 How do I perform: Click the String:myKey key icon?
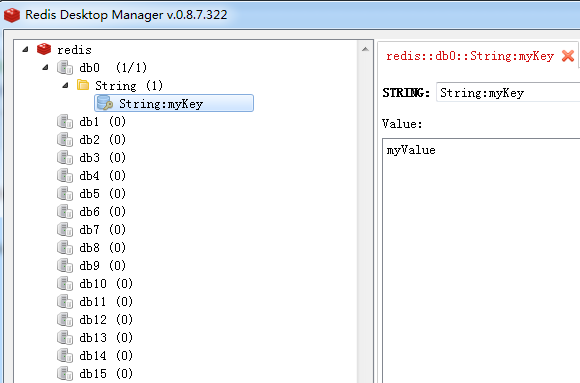coord(105,103)
